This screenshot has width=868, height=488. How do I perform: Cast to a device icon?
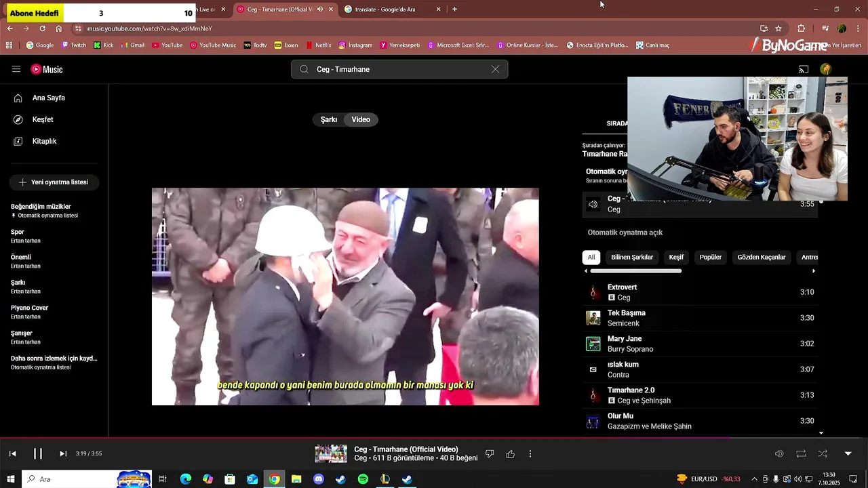pos(804,69)
